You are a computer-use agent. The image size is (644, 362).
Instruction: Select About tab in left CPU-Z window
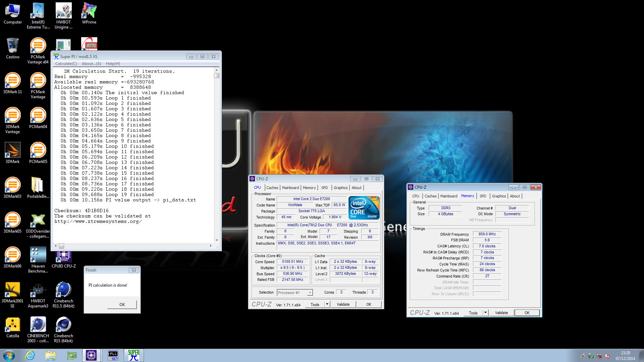(x=357, y=188)
